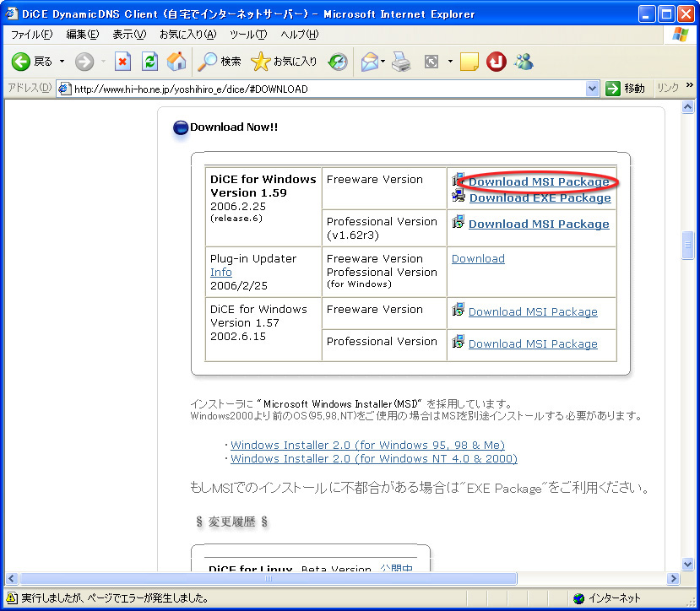Open the Home page icon
Image resolution: width=700 pixels, height=611 pixels.
[x=176, y=62]
